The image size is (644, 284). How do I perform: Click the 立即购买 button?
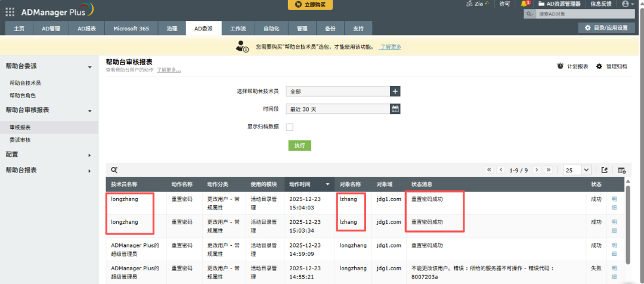click(x=311, y=5)
